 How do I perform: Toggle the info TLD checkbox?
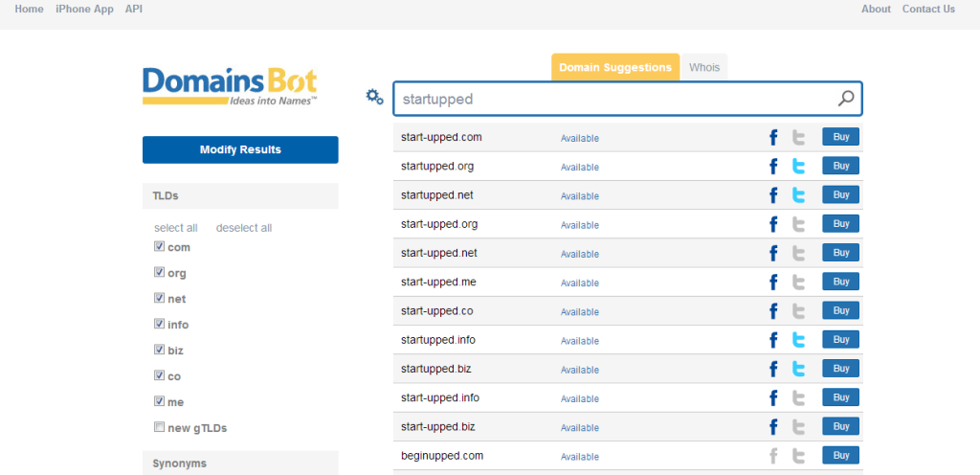pyautogui.click(x=159, y=325)
